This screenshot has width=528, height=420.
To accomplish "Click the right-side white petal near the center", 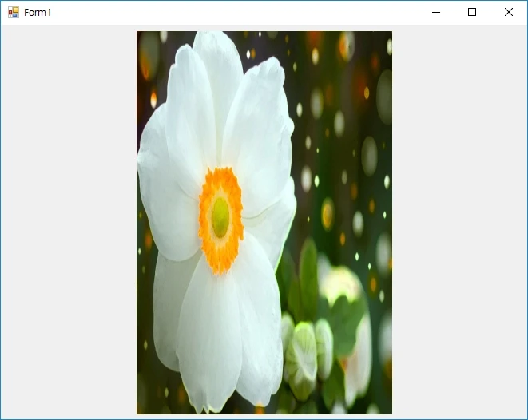I will [x=268, y=216].
